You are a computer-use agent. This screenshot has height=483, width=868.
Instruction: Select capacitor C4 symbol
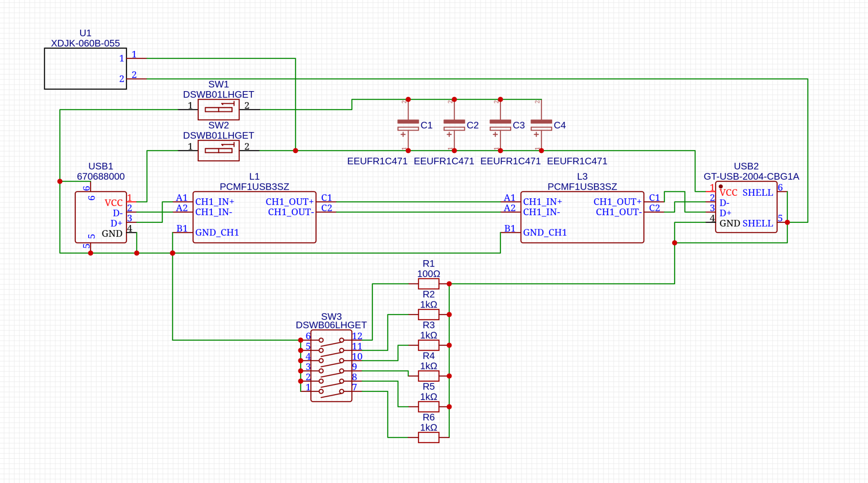(x=541, y=125)
